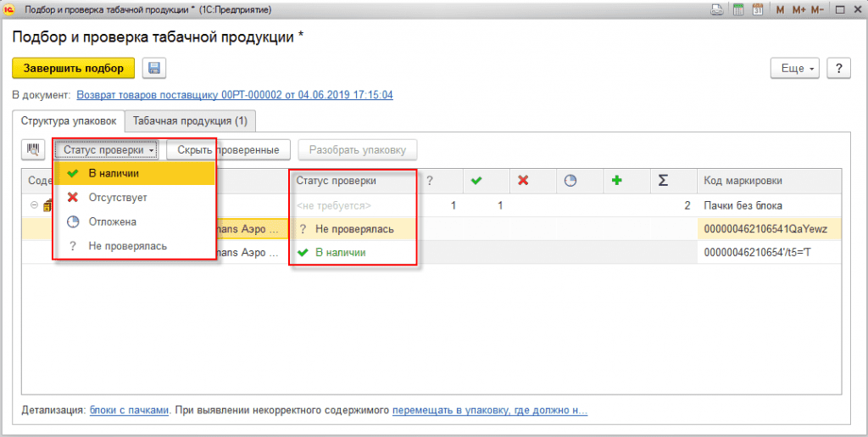Switch to Табачная продукция (1) tab

click(x=190, y=121)
